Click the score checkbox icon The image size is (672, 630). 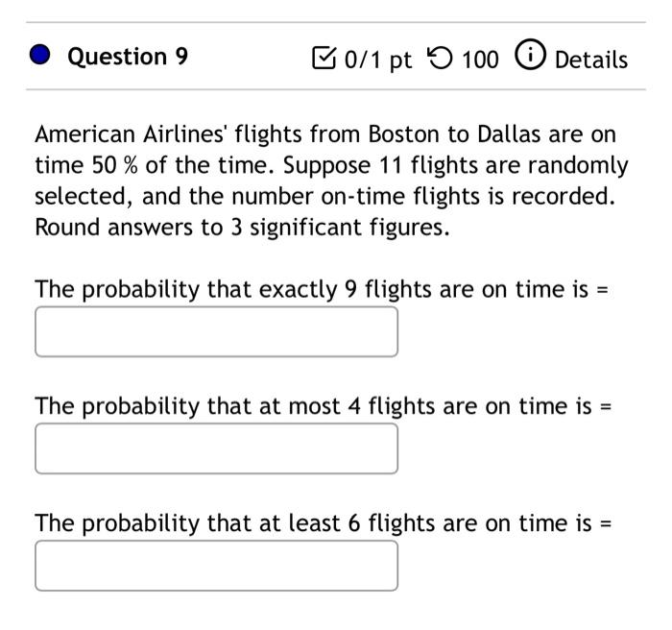tap(324, 58)
